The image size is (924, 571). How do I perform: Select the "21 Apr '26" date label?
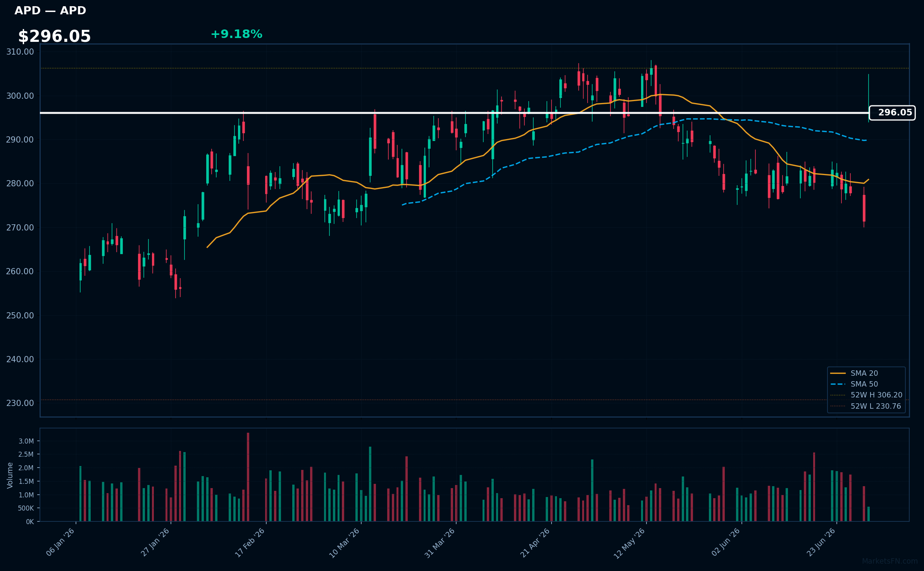535,542
